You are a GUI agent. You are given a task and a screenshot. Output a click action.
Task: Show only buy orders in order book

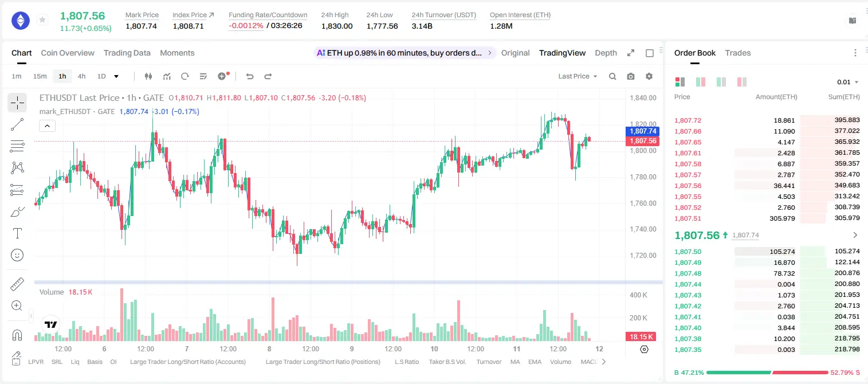[721, 82]
